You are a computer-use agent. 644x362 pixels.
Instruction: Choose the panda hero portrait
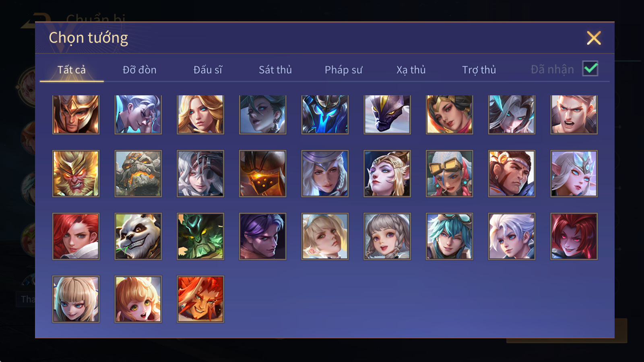(138, 236)
